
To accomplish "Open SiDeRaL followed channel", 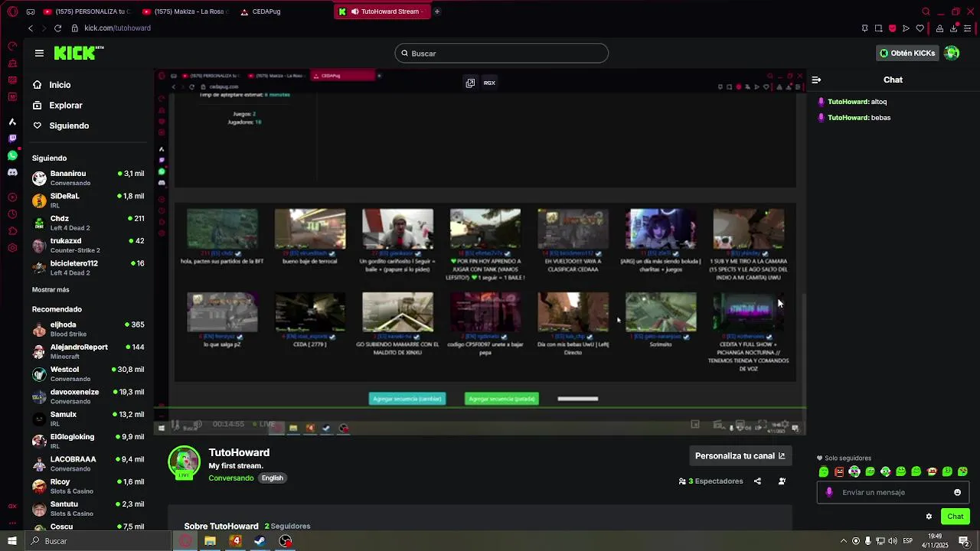I will click(88, 201).
